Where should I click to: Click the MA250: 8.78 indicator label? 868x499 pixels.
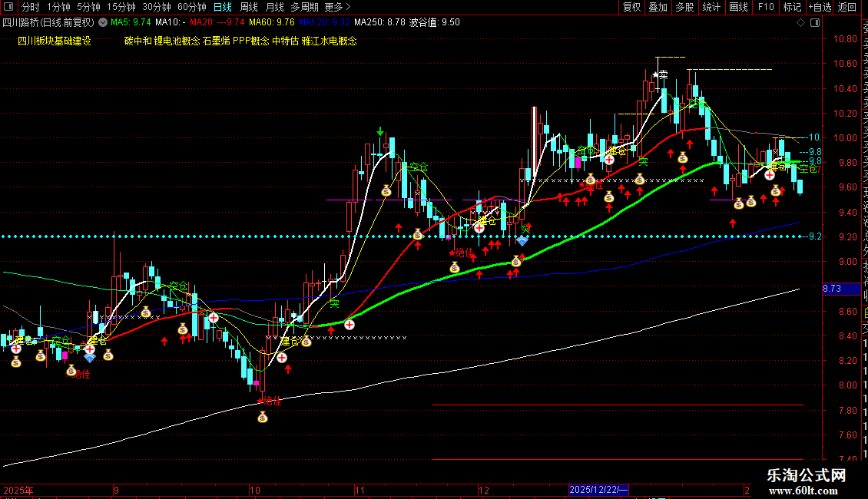tap(379, 22)
